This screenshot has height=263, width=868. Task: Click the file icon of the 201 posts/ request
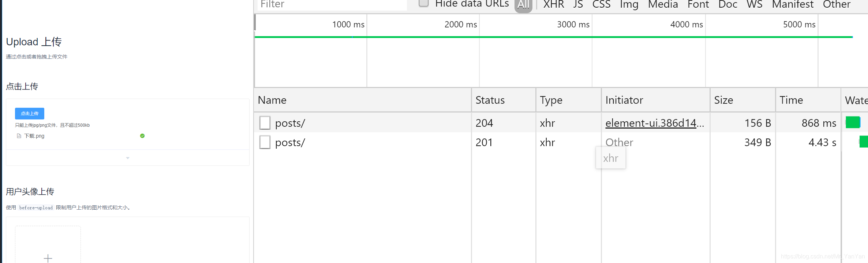265,142
